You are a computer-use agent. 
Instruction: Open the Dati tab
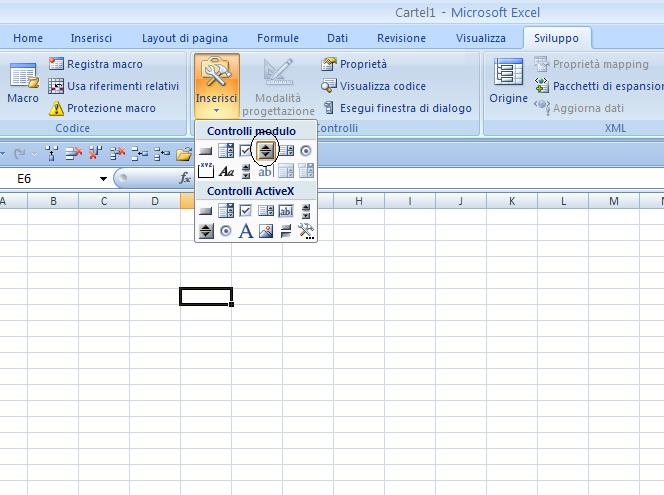click(x=338, y=38)
